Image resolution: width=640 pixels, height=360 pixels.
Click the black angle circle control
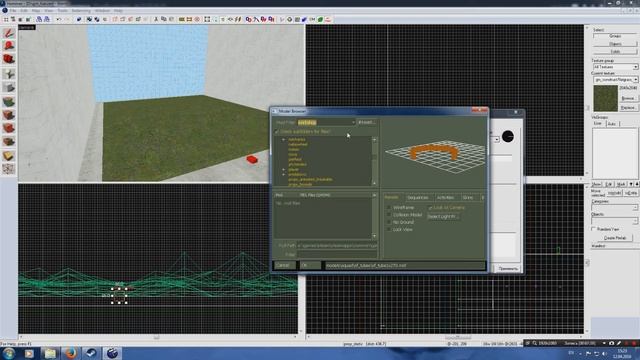click(x=508, y=137)
